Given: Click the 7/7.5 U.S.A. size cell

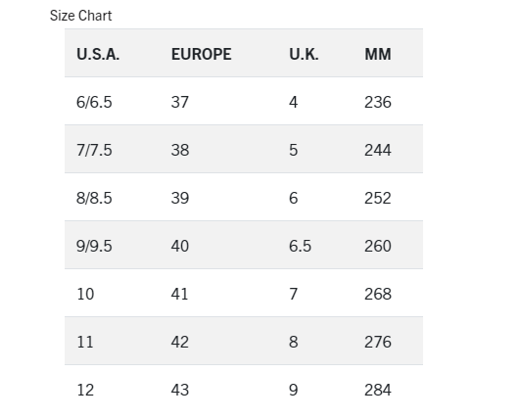Looking at the screenshot, I should click(94, 150).
